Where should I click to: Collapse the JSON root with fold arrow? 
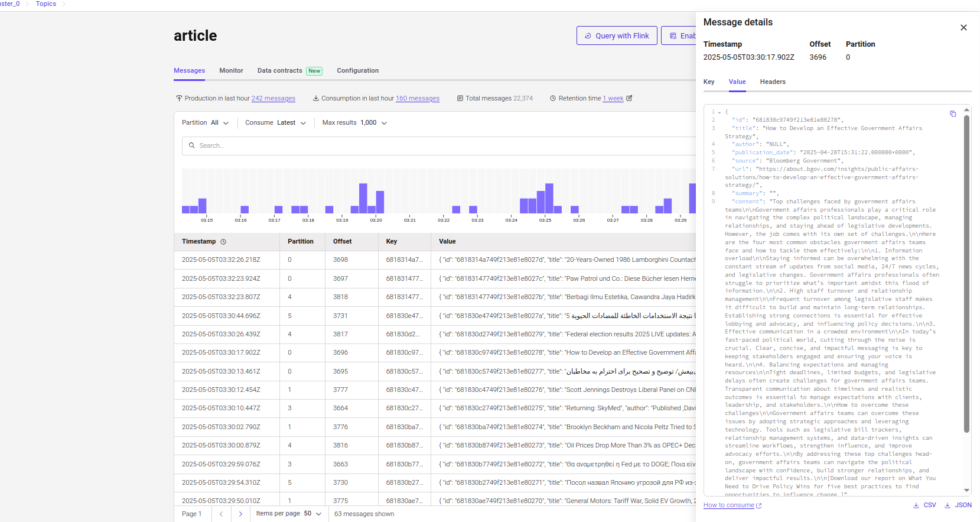(719, 112)
